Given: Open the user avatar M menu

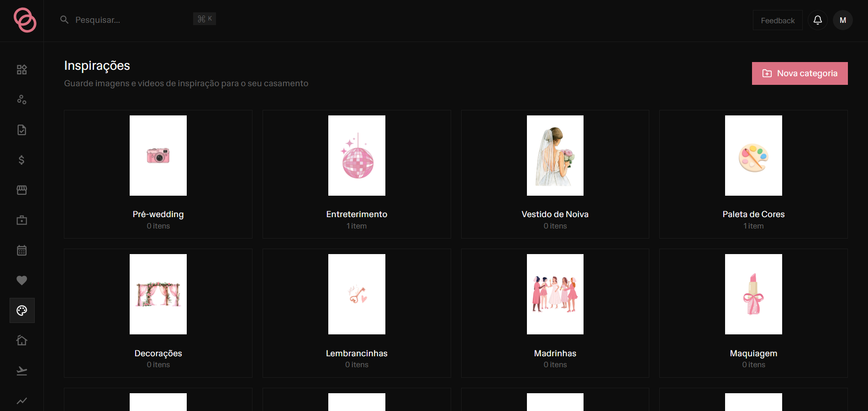Looking at the screenshot, I should tap(843, 20).
